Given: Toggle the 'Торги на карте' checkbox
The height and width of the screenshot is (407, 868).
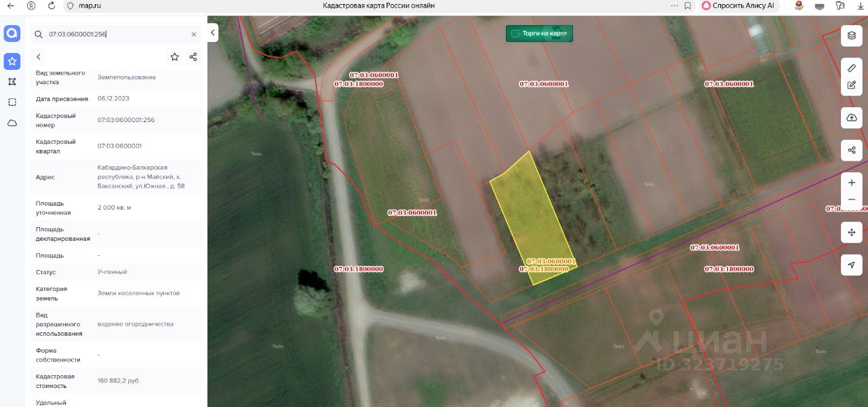Looking at the screenshot, I should [x=515, y=33].
